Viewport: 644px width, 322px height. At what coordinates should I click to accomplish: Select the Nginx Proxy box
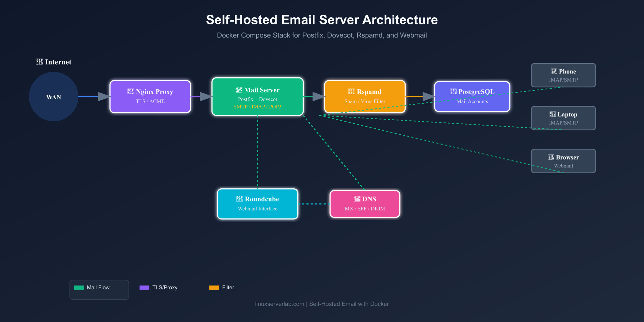click(x=150, y=97)
